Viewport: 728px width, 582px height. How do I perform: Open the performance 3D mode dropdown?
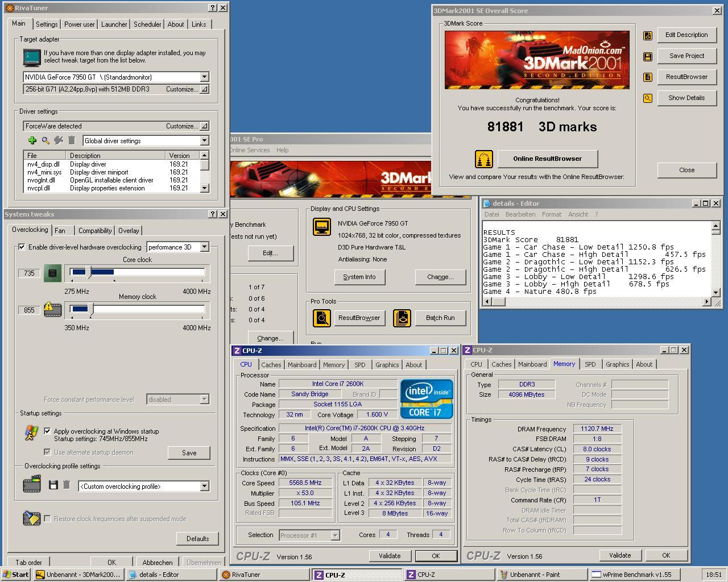[x=204, y=247]
